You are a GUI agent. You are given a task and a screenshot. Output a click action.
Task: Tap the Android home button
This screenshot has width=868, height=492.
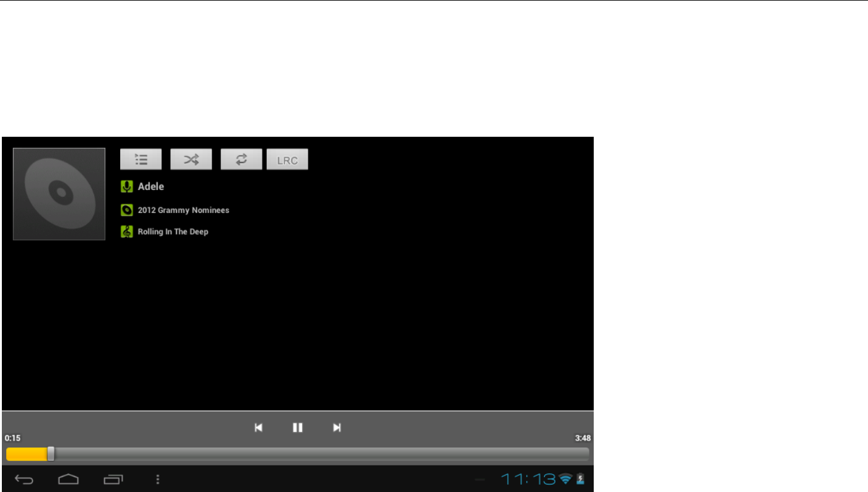click(x=68, y=479)
